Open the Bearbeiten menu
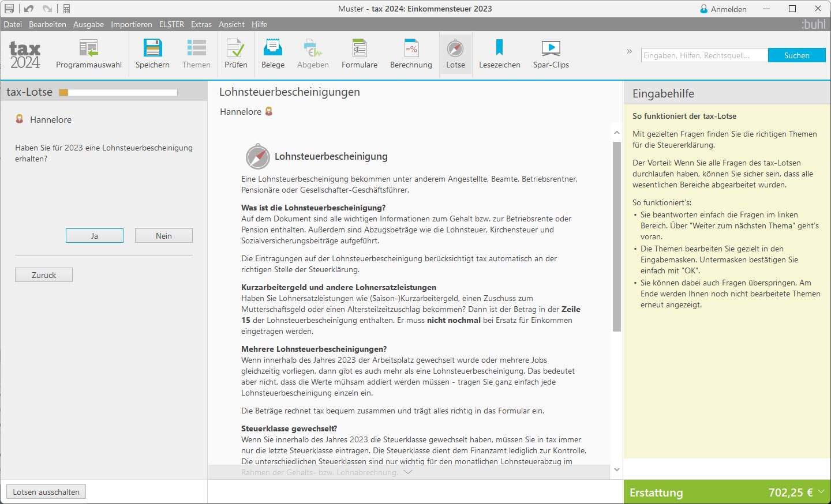This screenshot has height=504, width=831. [x=47, y=24]
